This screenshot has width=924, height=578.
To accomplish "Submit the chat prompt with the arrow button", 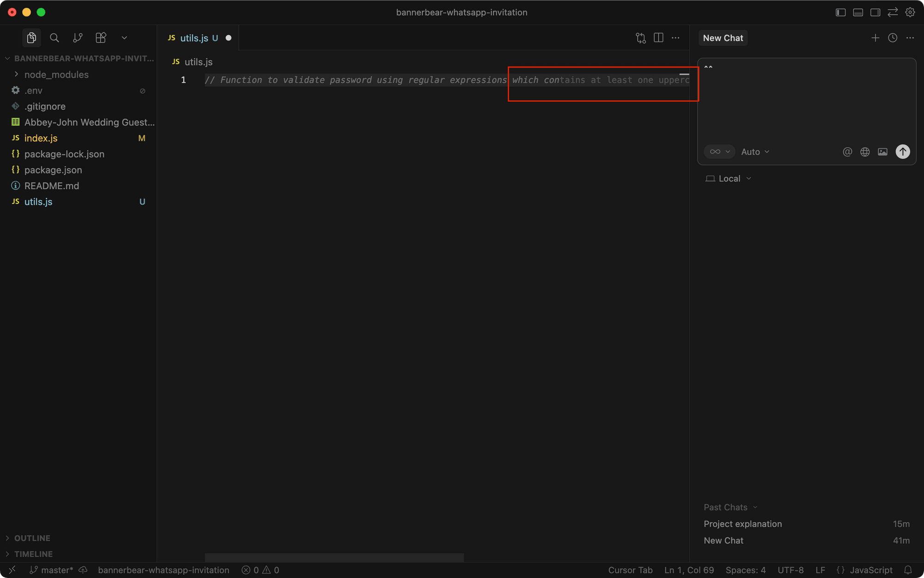I will tap(902, 152).
